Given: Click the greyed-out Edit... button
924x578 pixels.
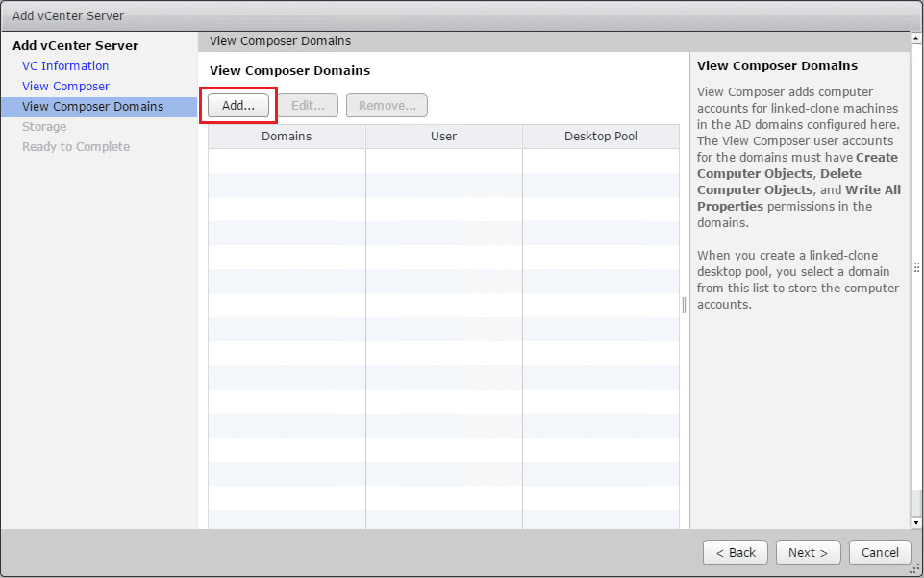Looking at the screenshot, I should [x=308, y=106].
